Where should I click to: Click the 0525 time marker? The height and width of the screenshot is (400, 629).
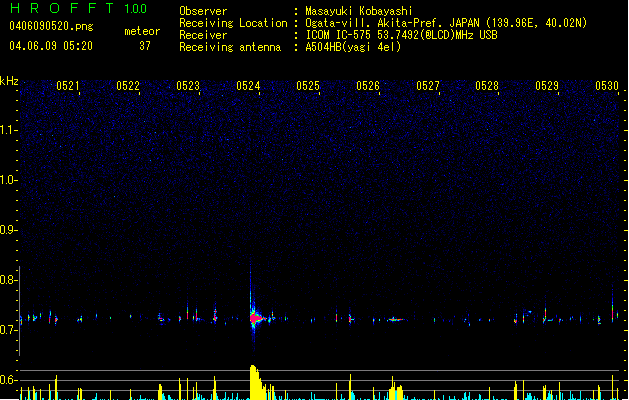pos(308,86)
